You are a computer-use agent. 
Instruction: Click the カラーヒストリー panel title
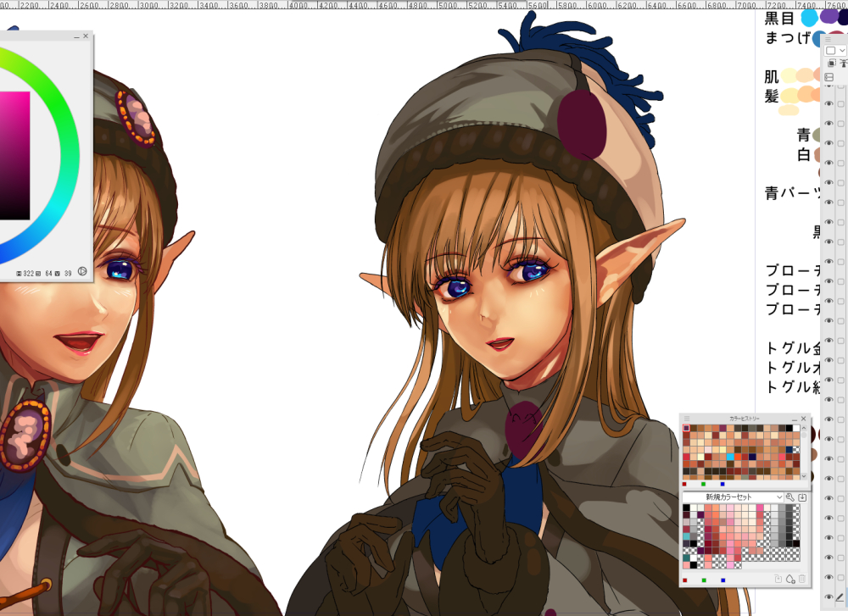pyautogui.click(x=745, y=419)
